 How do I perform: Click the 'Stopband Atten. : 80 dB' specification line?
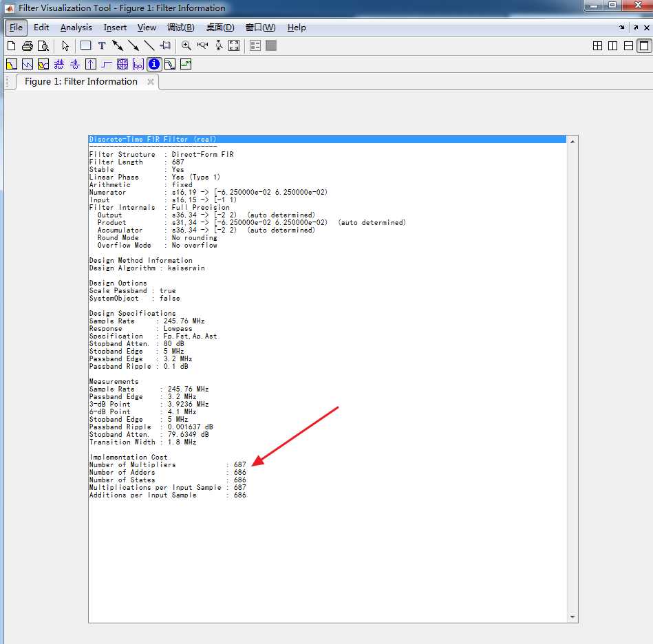pyautogui.click(x=137, y=344)
